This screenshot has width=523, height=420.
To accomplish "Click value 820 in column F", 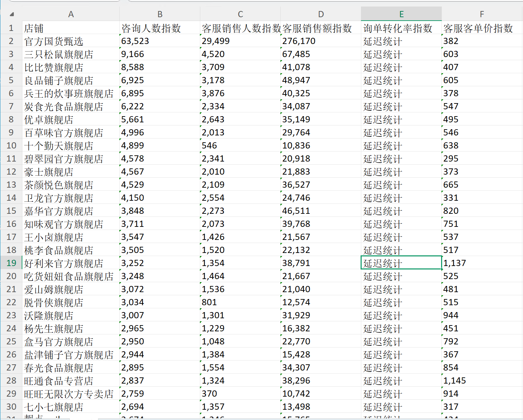I will [x=451, y=211].
